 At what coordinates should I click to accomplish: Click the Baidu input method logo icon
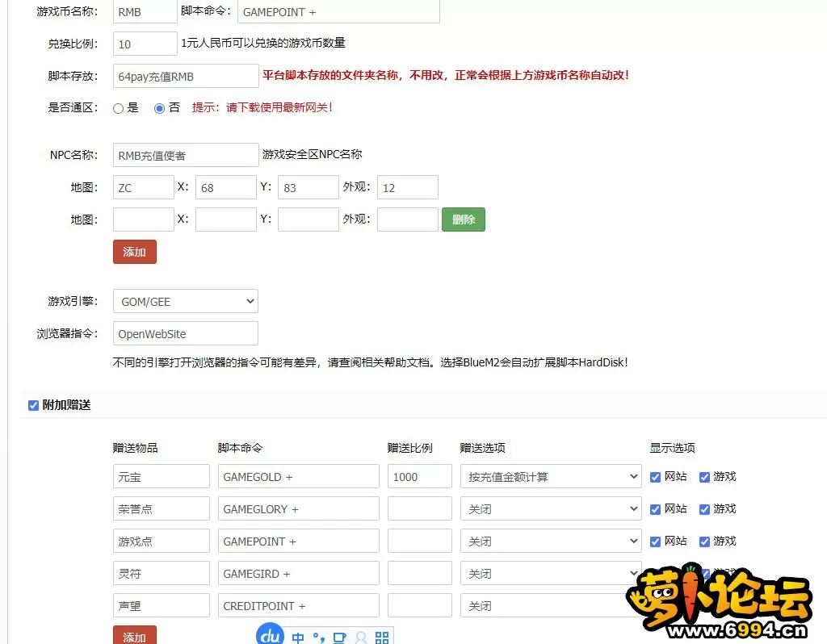pyautogui.click(x=270, y=635)
